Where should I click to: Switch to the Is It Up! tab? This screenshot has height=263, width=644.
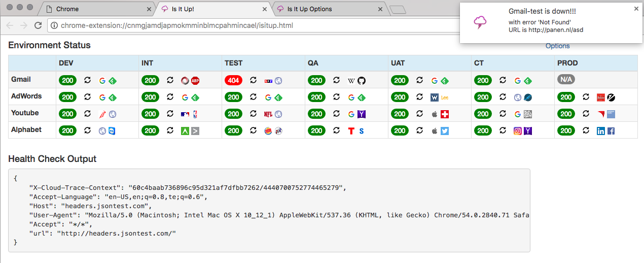(x=213, y=9)
